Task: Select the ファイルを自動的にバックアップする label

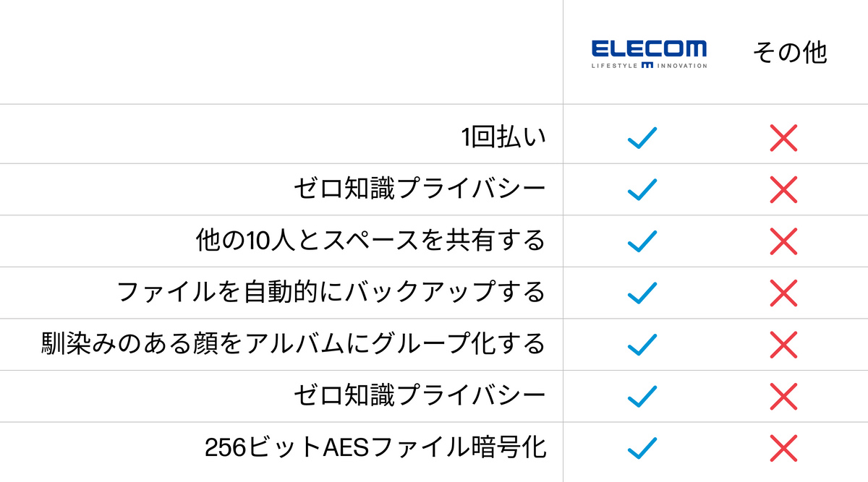Action: pyautogui.click(x=331, y=293)
